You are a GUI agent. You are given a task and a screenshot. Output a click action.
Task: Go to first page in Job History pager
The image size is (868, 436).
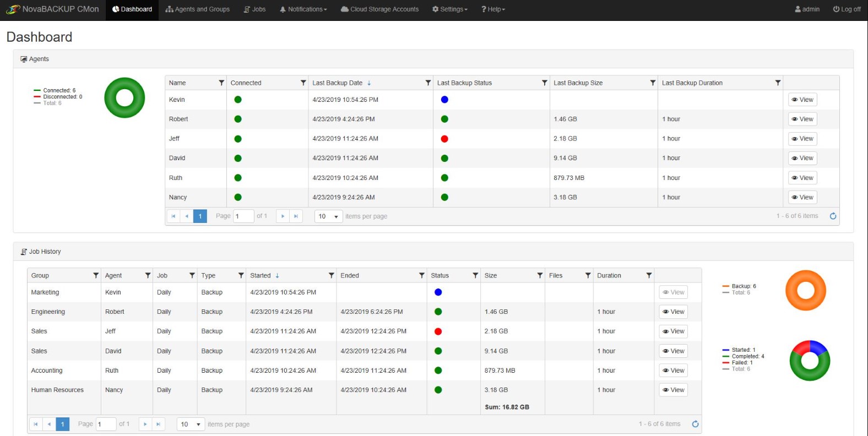pos(36,424)
